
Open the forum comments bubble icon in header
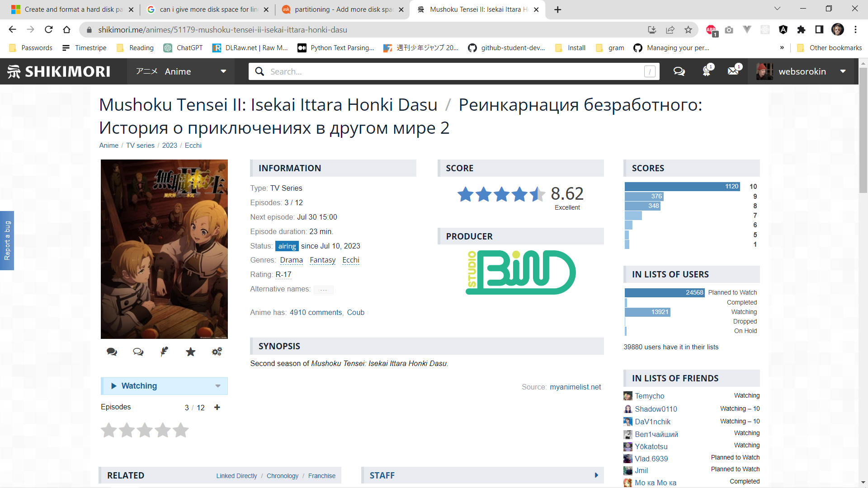[679, 71]
